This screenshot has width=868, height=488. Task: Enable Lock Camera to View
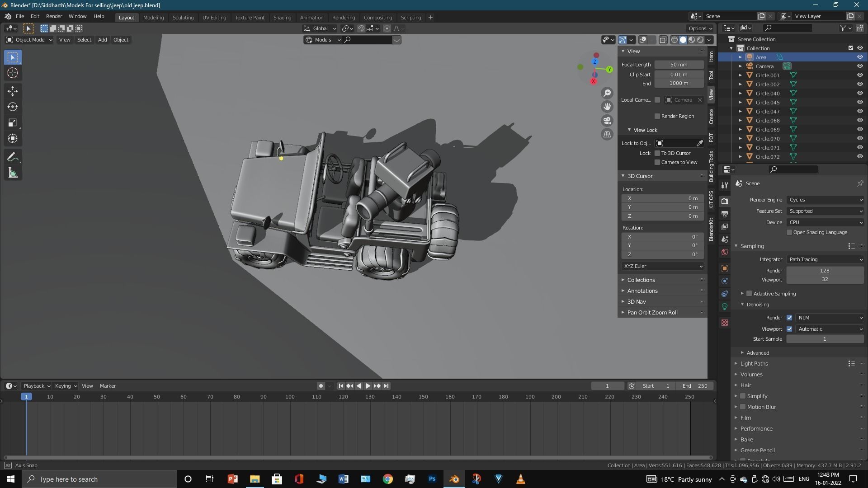pos(657,162)
